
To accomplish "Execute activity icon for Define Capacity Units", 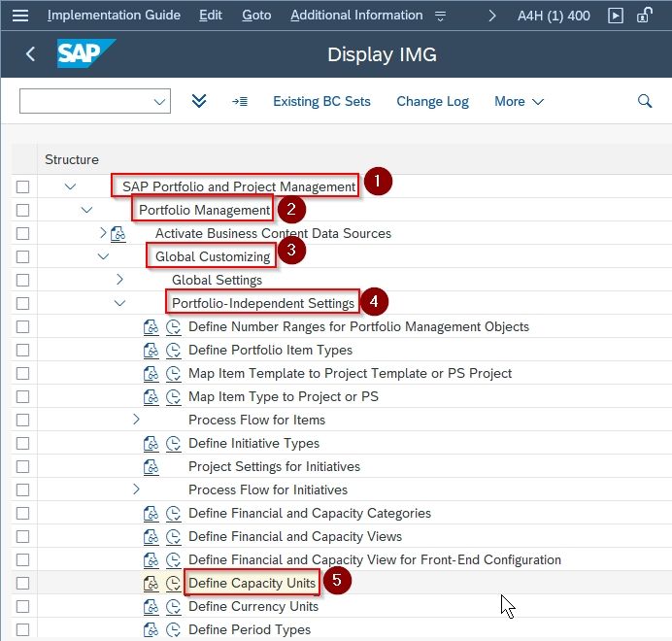I will (x=173, y=583).
